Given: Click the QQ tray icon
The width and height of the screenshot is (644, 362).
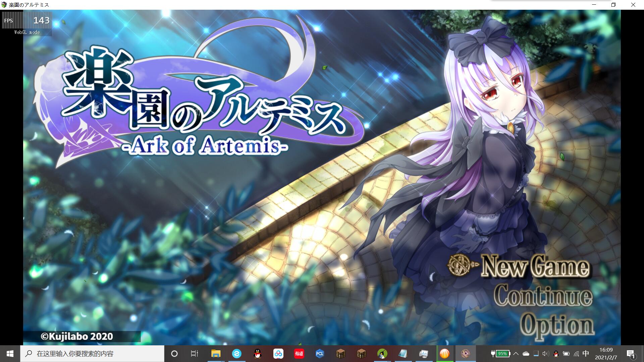Looking at the screenshot, I should [556, 354].
